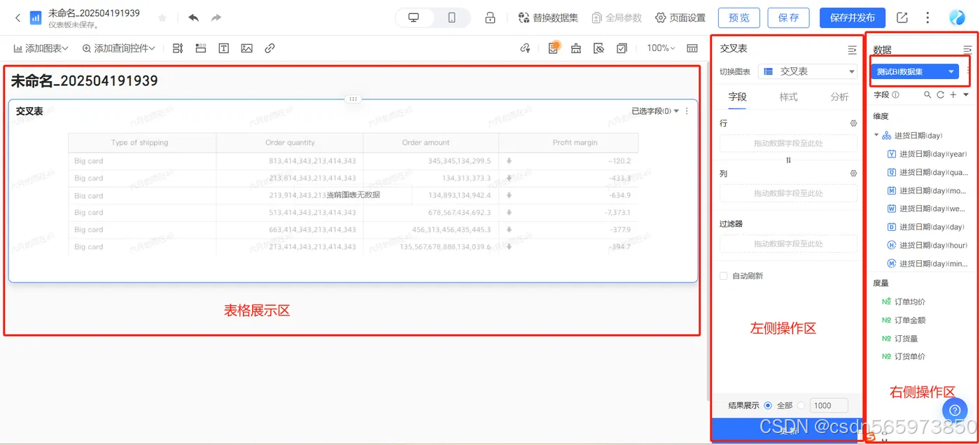
Task: Insert an image widget
Action: coord(246,48)
